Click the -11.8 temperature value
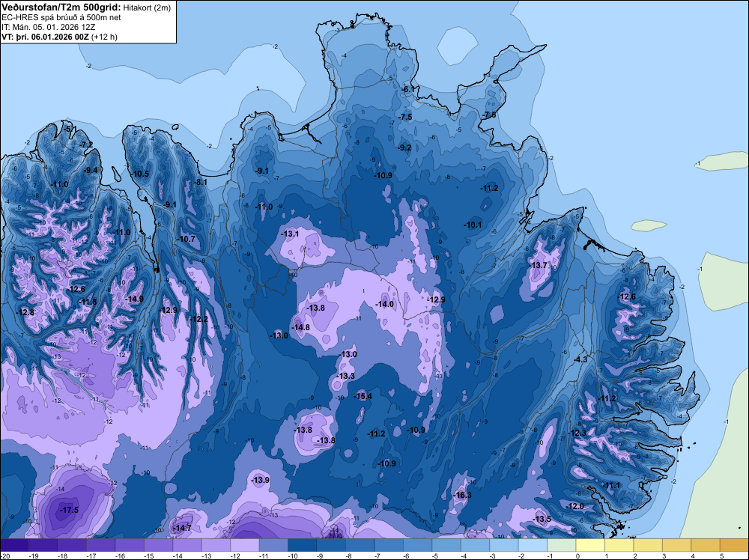 (x=88, y=302)
